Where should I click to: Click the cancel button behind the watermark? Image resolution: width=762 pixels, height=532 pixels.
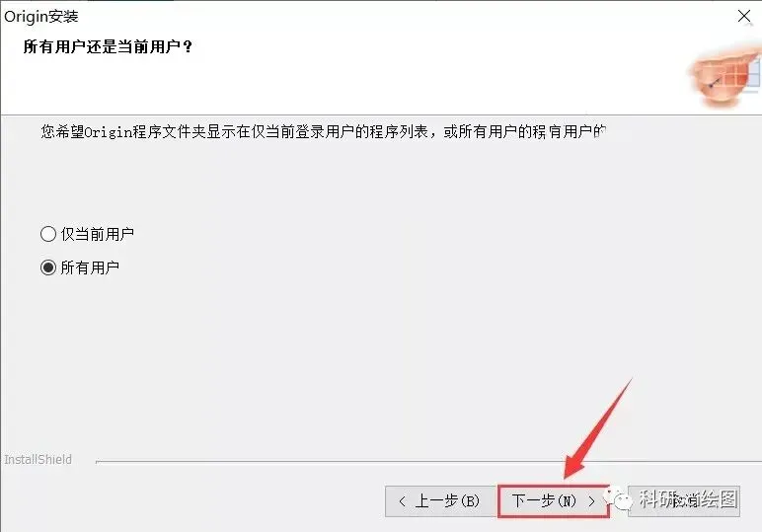click(684, 500)
